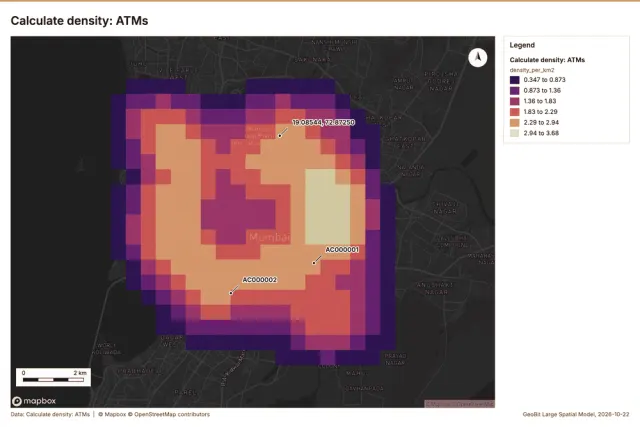The width and height of the screenshot is (640, 427).
Task: Select the 1.83 to 2.29 legend swatch
Action: click(x=514, y=112)
